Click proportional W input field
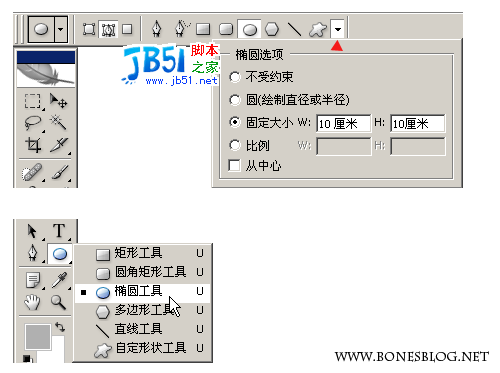Screen dimensions: 500x373 tap(344, 146)
